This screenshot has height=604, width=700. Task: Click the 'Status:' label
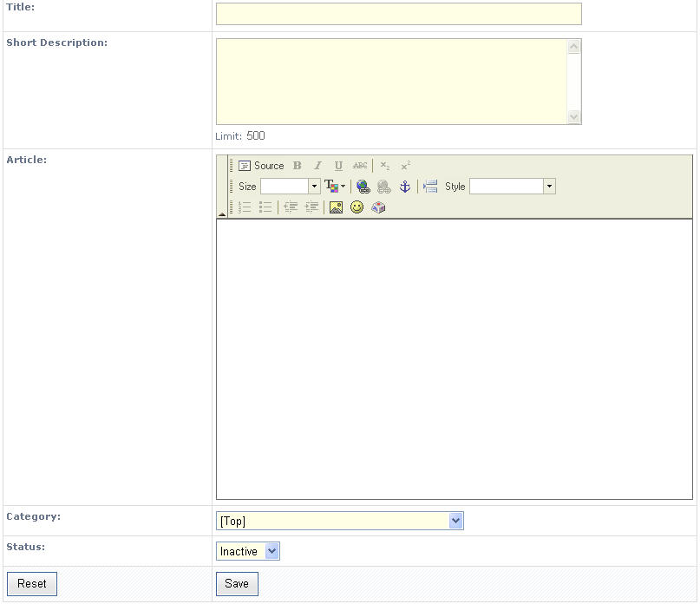25,548
